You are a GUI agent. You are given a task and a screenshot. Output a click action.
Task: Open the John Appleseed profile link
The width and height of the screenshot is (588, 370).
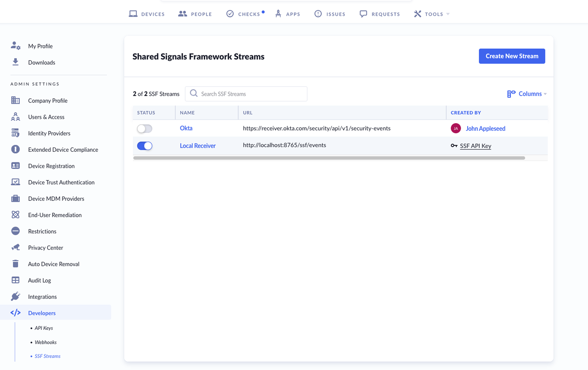pyautogui.click(x=485, y=128)
